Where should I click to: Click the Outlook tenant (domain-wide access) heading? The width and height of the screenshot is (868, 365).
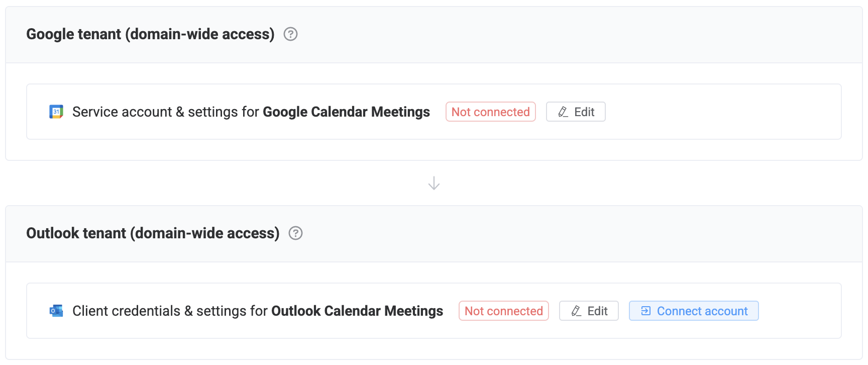coord(153,233)
